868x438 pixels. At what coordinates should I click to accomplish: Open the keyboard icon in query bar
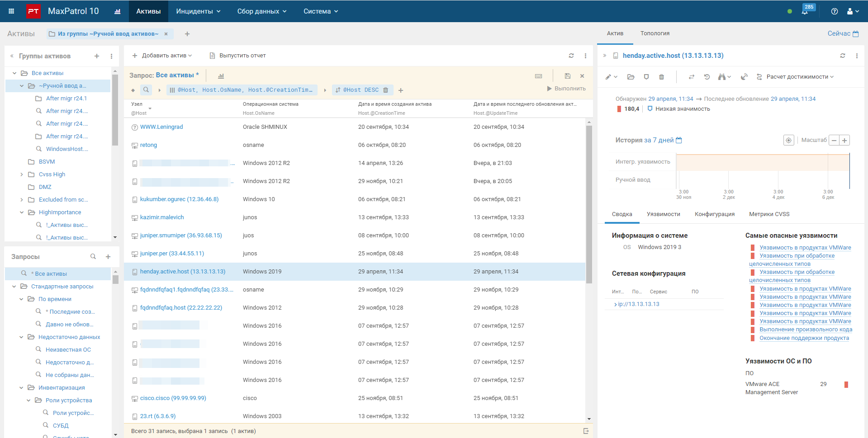(x=538, y=76)
